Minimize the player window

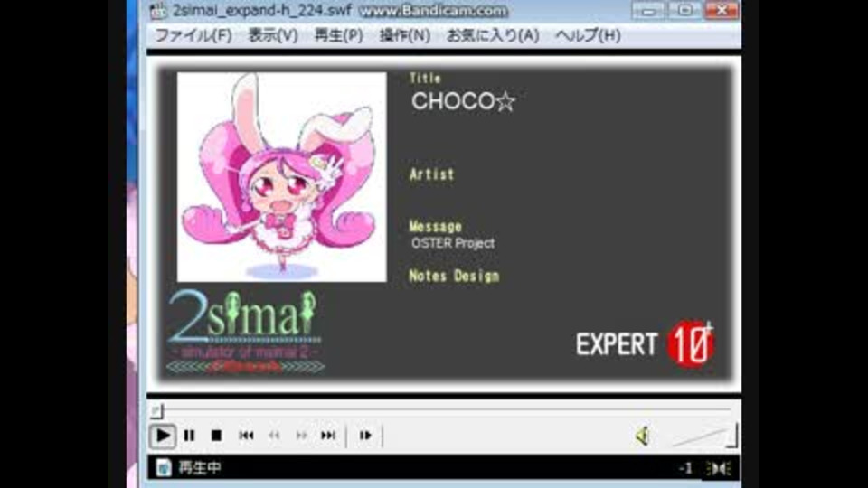point(648,11)
